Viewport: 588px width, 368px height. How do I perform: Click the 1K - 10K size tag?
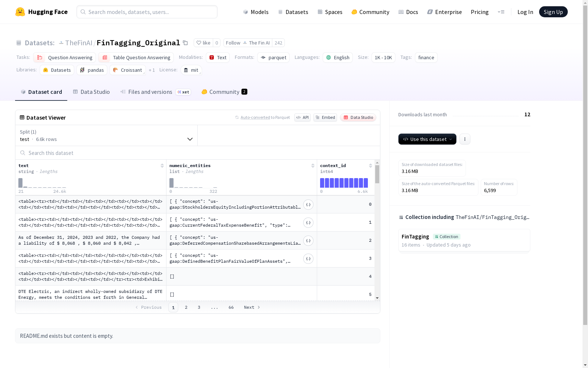point(383,57)
